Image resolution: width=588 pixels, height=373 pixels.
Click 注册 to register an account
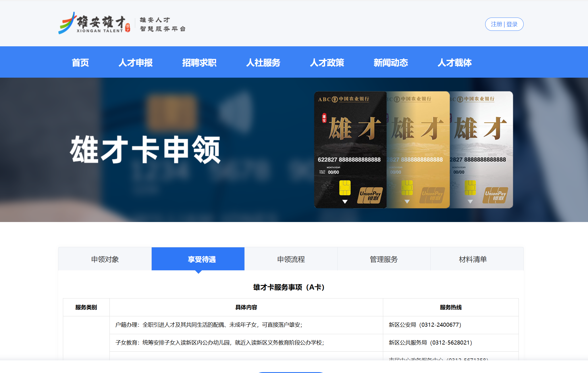tap(496, 24)
